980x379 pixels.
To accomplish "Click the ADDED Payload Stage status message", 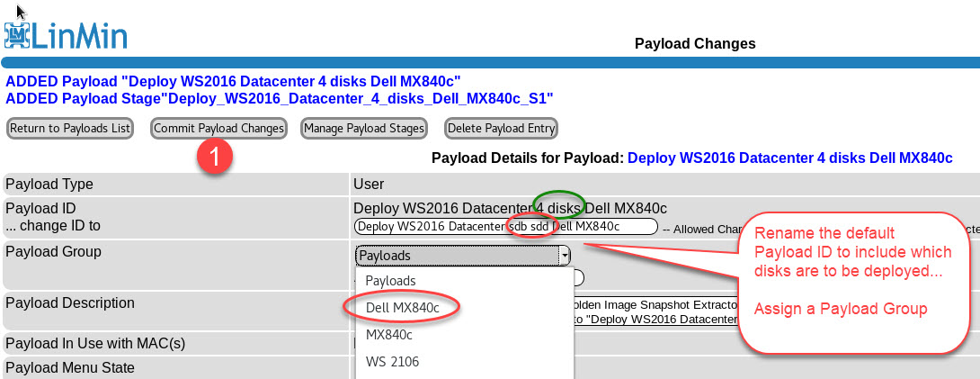I will click(279, 97).
